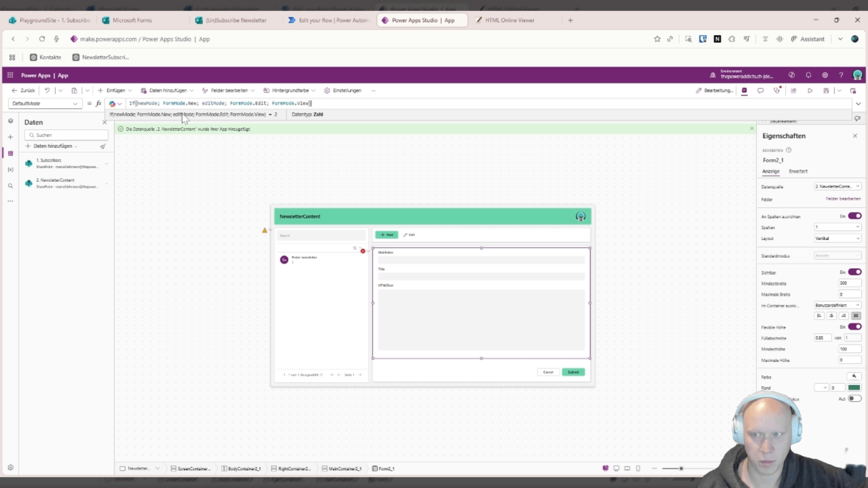
Task: Open the Layout Vertikal dropdown
Action: point(838,238)
